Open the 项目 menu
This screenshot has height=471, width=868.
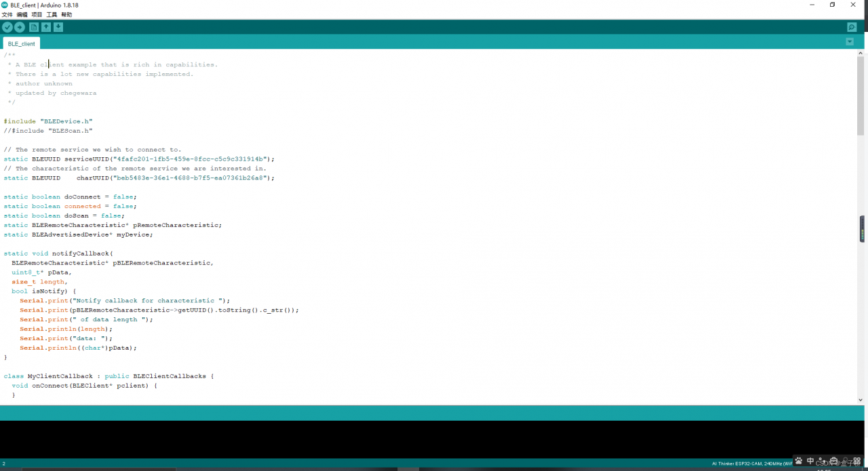tap(37, 14)
